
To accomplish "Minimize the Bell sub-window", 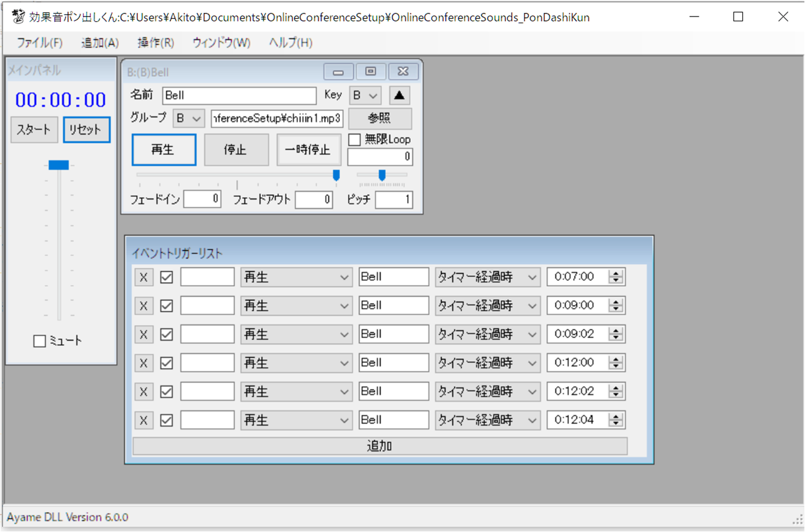I will [x=338, y=72].
